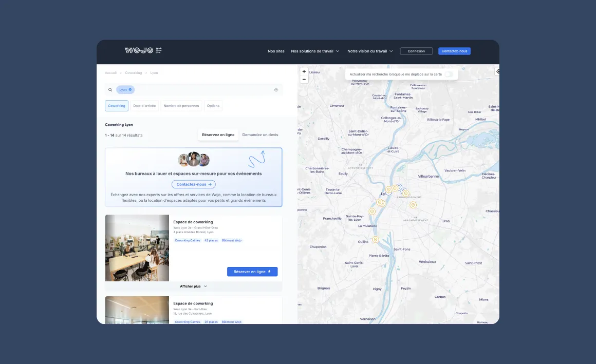Viewport: 596px width, 364px height.
Task: Click the Vénissieux label on the map
Action: click(x=427, y=261)
